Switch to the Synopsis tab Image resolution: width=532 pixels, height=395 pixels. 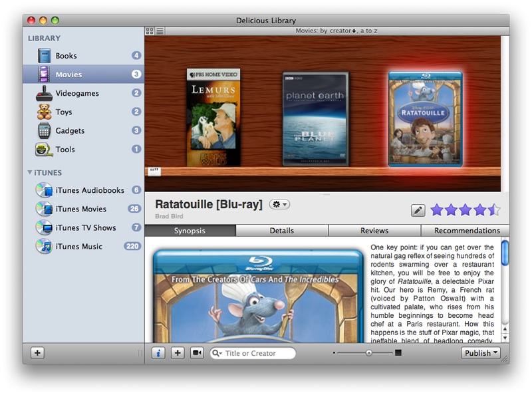[190, 230]
